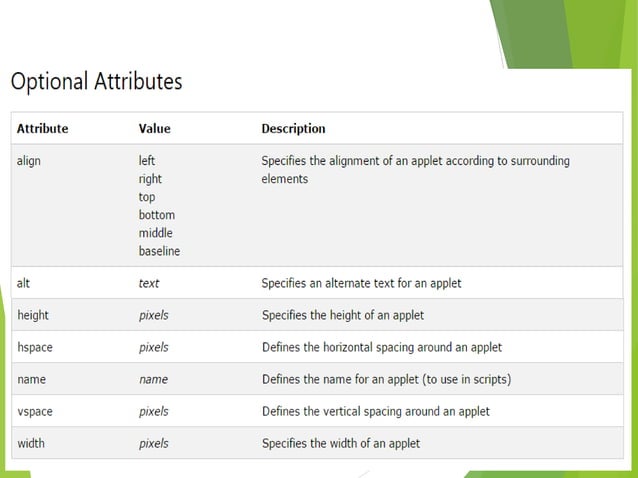The image size is (638, 478).
Task: Select the vspace attribute cell
Action: [x=34, y=411]
